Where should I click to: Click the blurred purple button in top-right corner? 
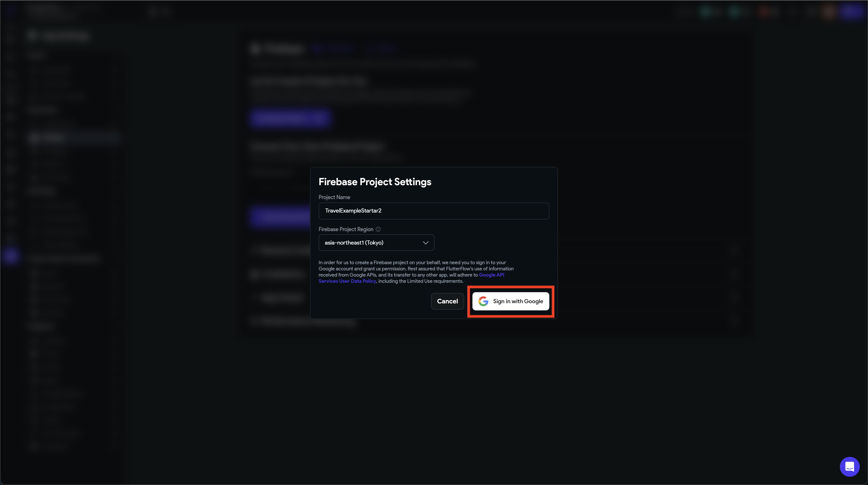coord(851,12)
